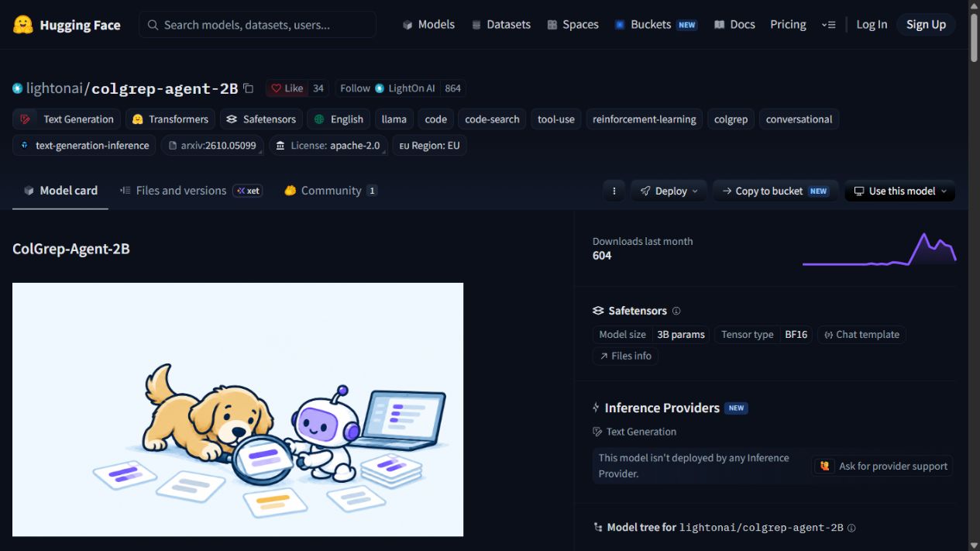This screenshot has width=980, height=551.
Task: Click Copy to bucket button
Action: (x=775, y=191)
